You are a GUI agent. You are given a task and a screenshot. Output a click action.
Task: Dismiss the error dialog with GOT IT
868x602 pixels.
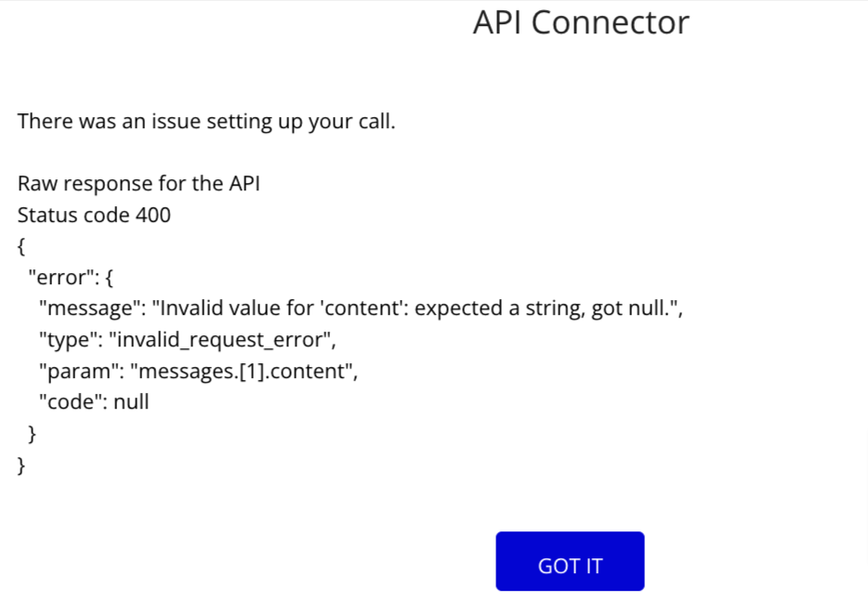pyautogui.click(x=570, y=561)
